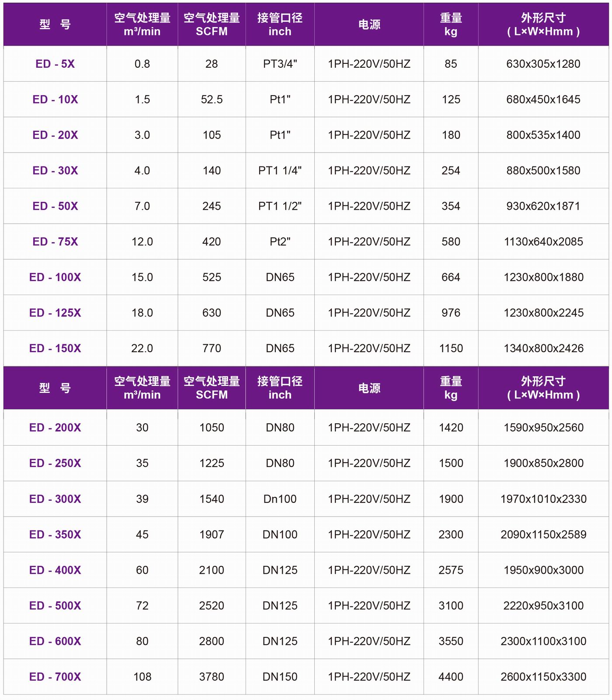Select the ED - 10X model cell
Screen dimensions: 612x700
coord(55,100)
